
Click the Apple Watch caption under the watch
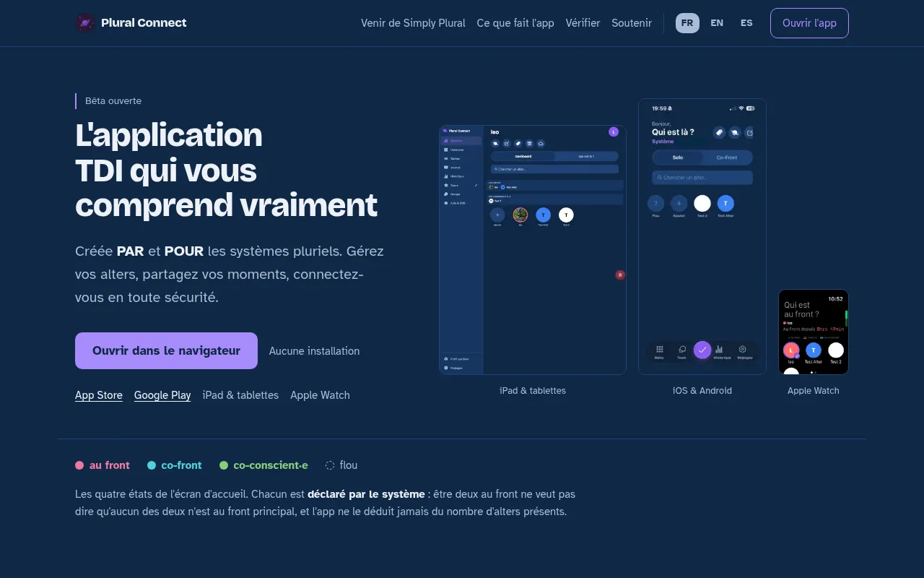coord(814,391)
